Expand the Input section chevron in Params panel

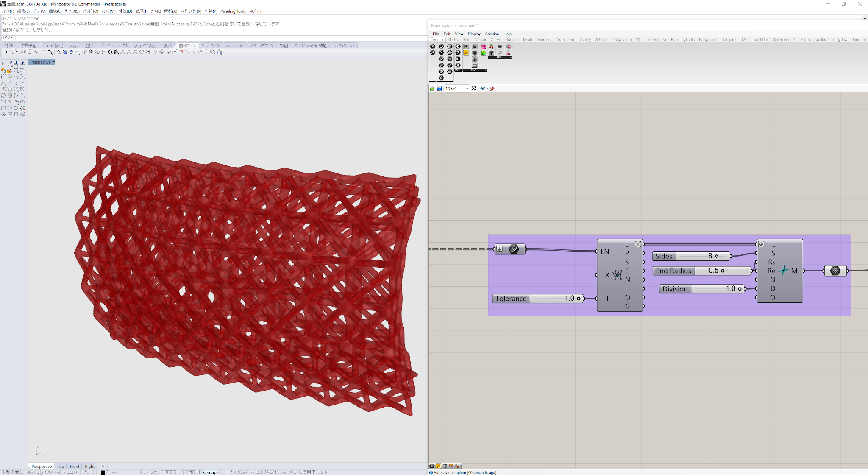point(486,70)
